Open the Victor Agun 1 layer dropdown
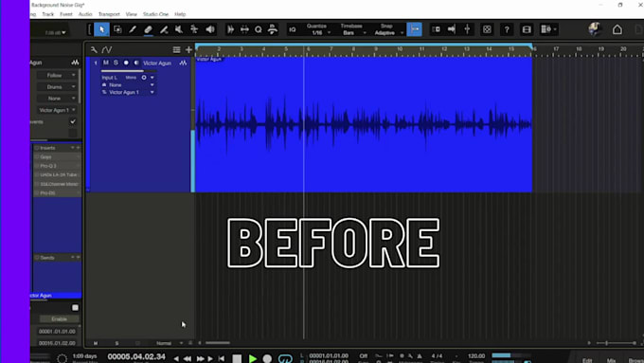 152,92
